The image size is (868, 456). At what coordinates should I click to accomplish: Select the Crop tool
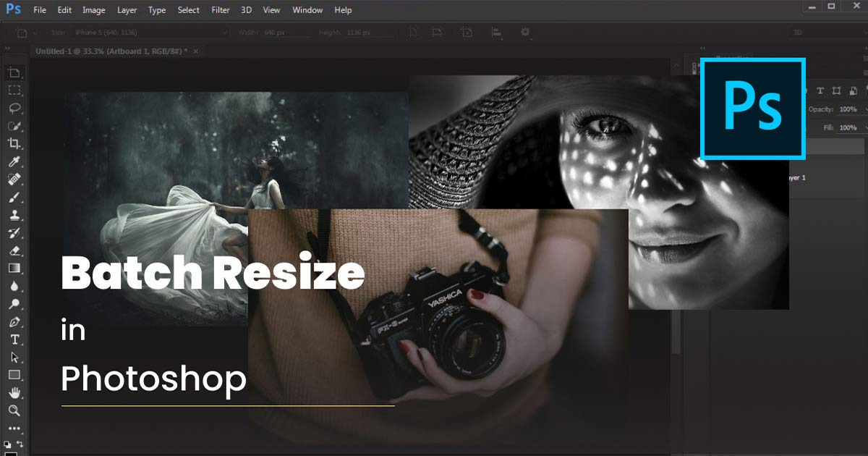(14, 142)
